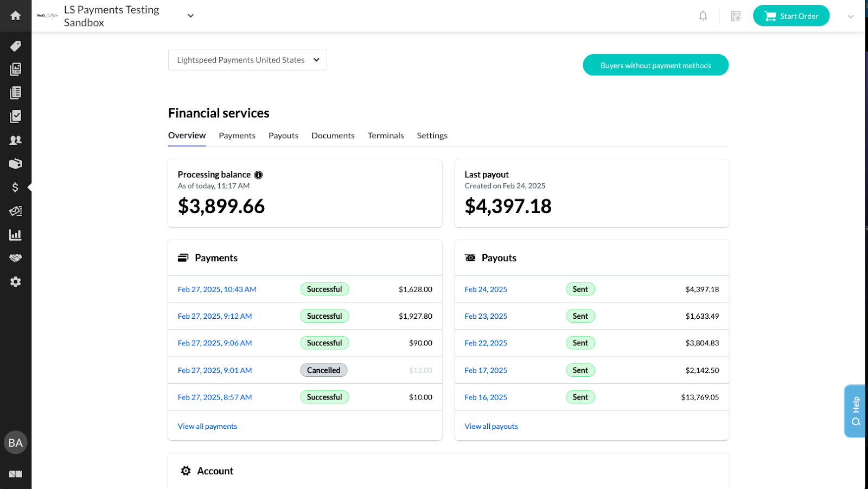Click View all payouts link

(x=491, y=427)
